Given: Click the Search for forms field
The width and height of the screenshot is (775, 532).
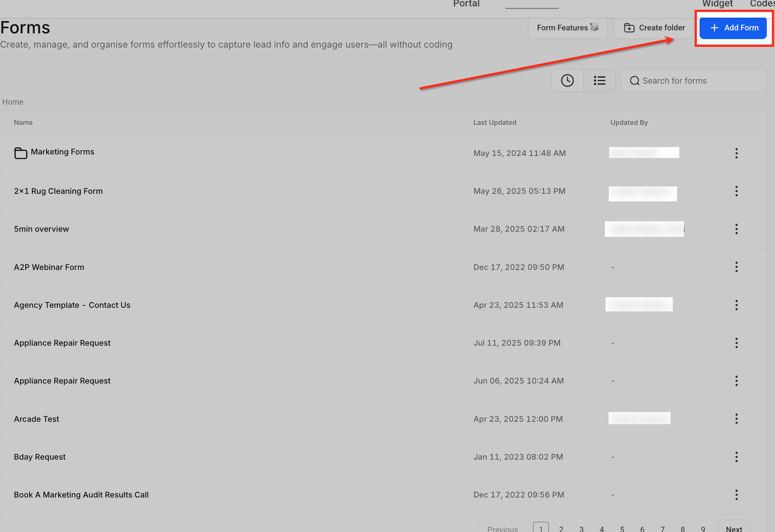Looking at the screenshot, I should click(x=694, y=81).
